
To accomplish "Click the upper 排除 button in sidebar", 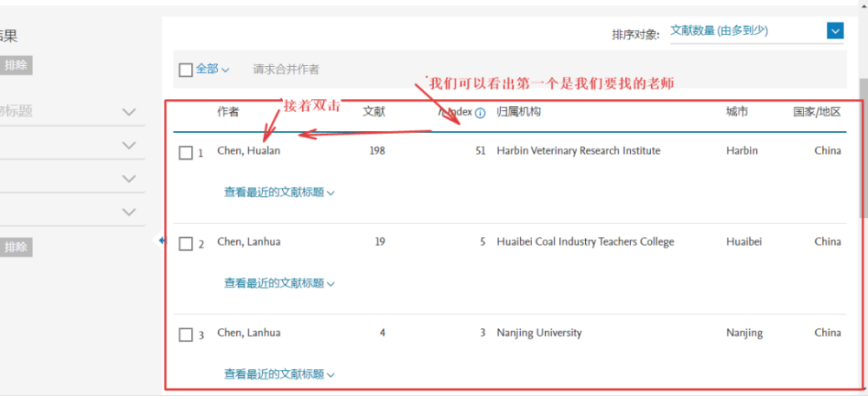I will (x=16, y=65).
